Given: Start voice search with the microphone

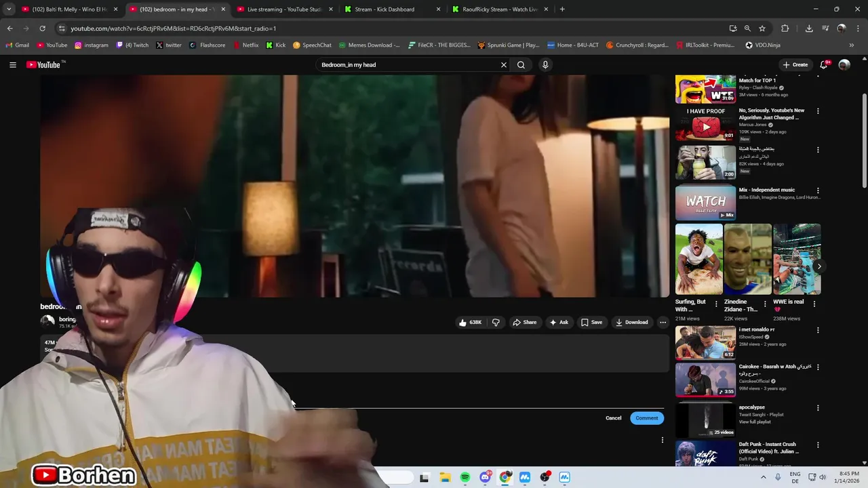Looking at the screenshot, I should click(x=545, y=65).
